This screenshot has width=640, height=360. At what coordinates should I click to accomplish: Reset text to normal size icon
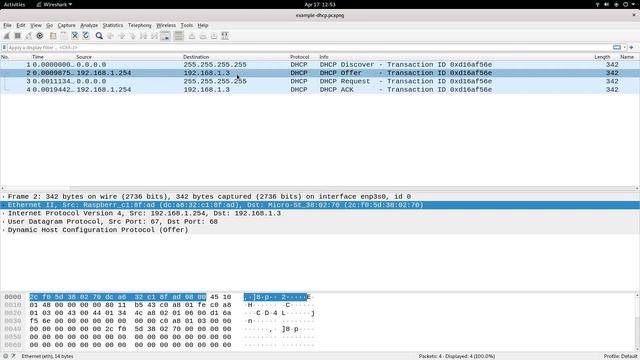pos(214,36)
